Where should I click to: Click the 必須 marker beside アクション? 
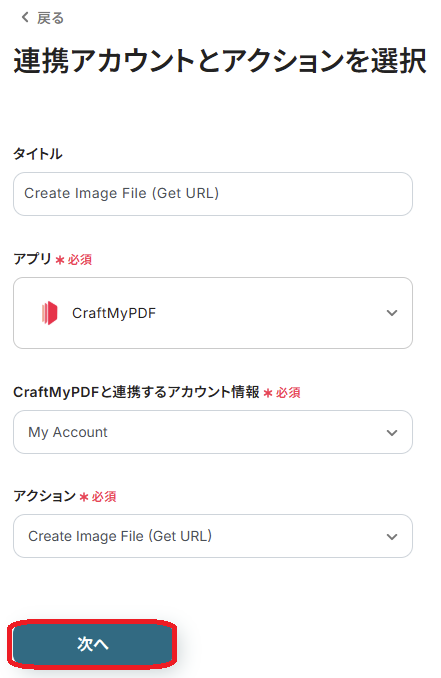[104, 496]
